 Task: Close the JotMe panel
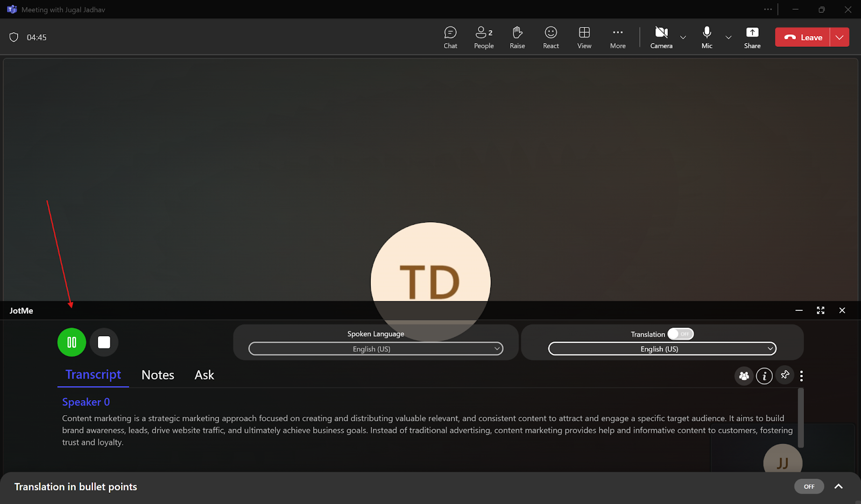(x=842, y=310)
